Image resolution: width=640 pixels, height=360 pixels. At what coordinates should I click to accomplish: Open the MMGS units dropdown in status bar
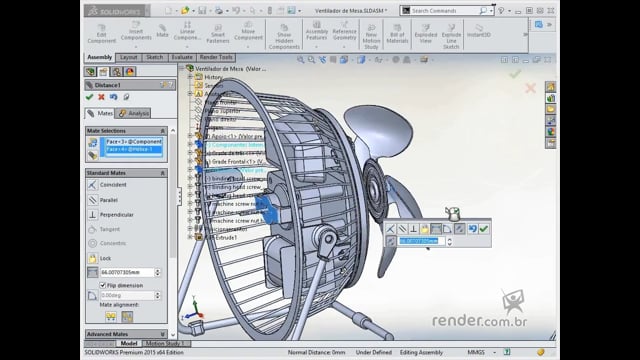494,352
